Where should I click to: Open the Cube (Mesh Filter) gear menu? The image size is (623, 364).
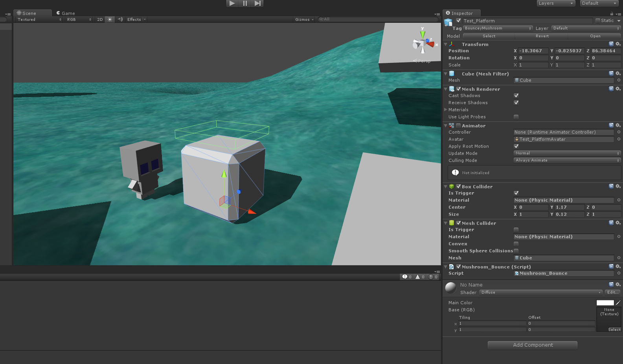[618, 74]
